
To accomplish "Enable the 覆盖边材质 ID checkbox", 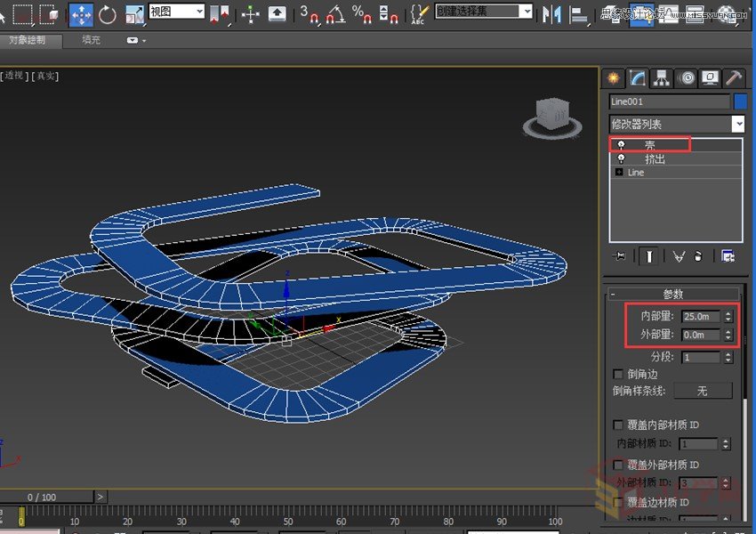I will [617, 503].
